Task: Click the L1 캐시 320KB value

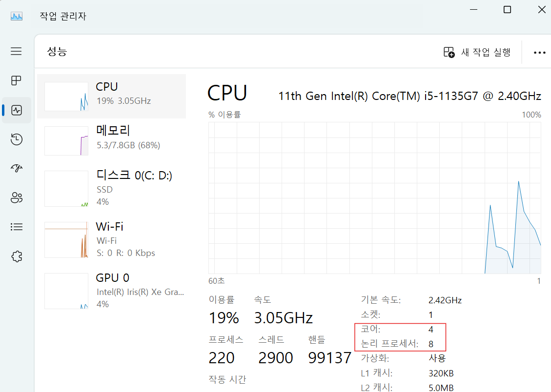Action: pos(441,373)
